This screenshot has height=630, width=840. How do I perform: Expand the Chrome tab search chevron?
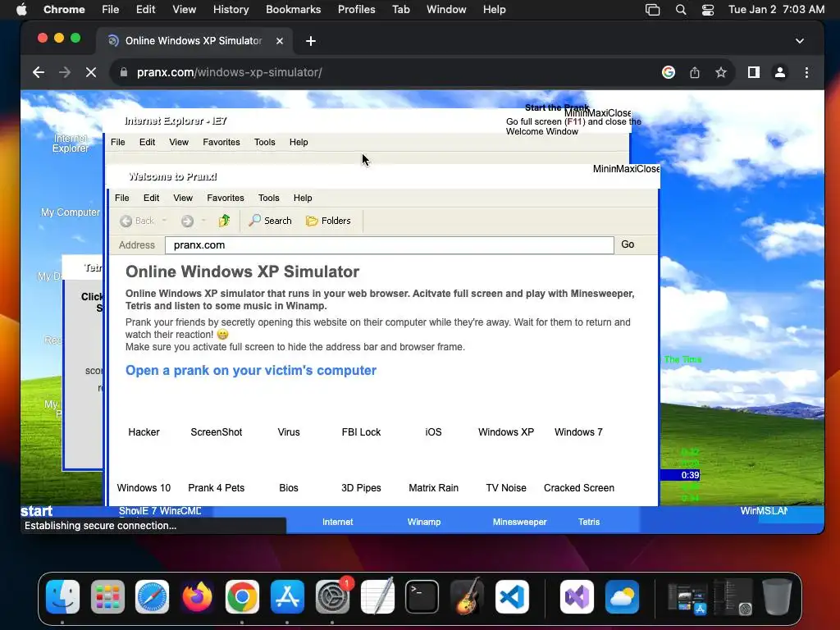(800, 41)
